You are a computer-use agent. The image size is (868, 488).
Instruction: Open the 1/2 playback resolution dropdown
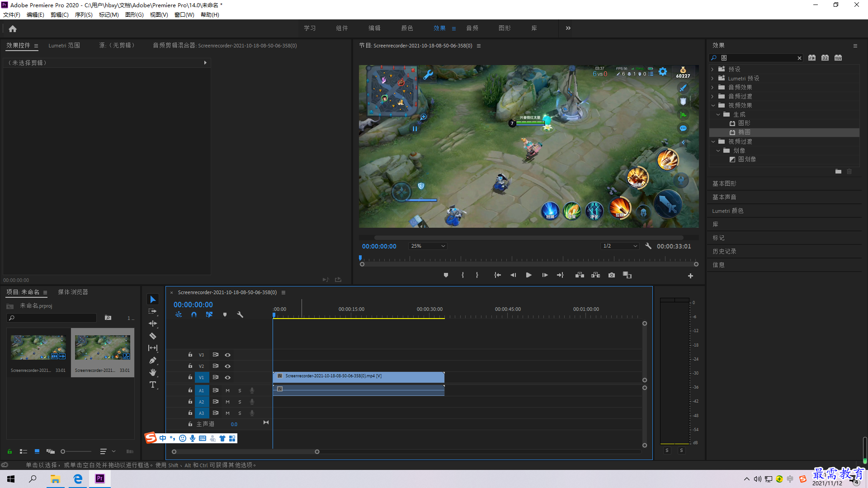[x=620, y=246]
